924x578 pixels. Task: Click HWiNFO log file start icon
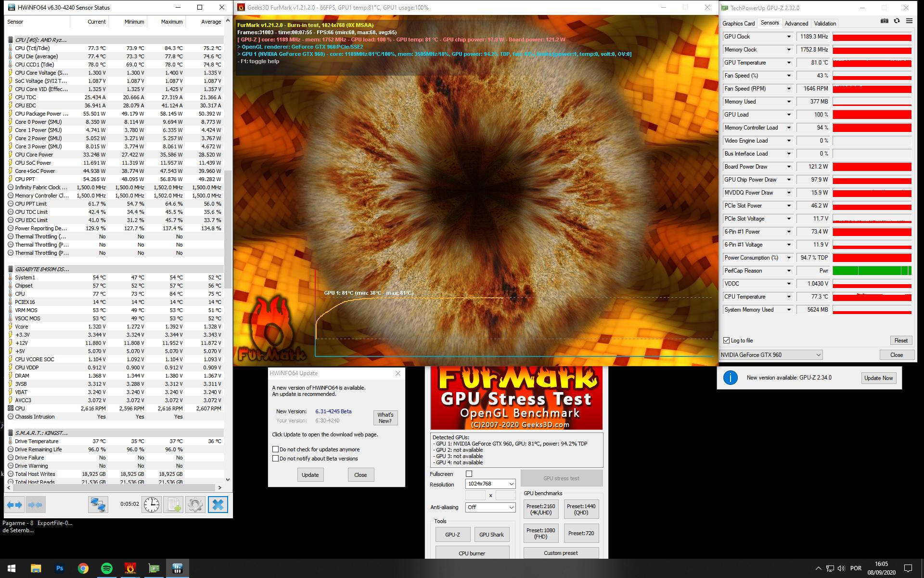coord(173,505)
